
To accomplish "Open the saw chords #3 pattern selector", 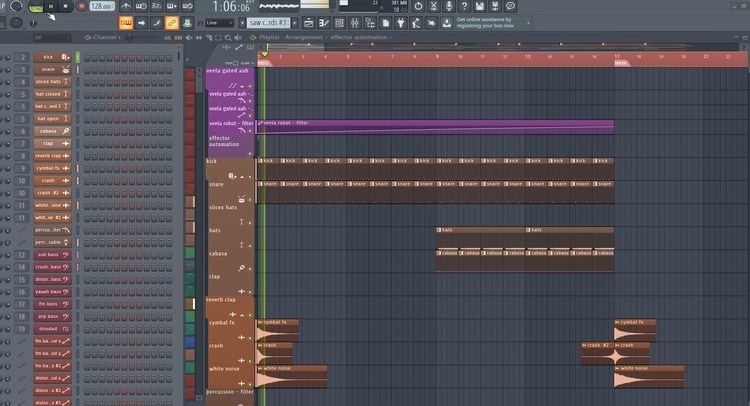I will pos(269,22).
